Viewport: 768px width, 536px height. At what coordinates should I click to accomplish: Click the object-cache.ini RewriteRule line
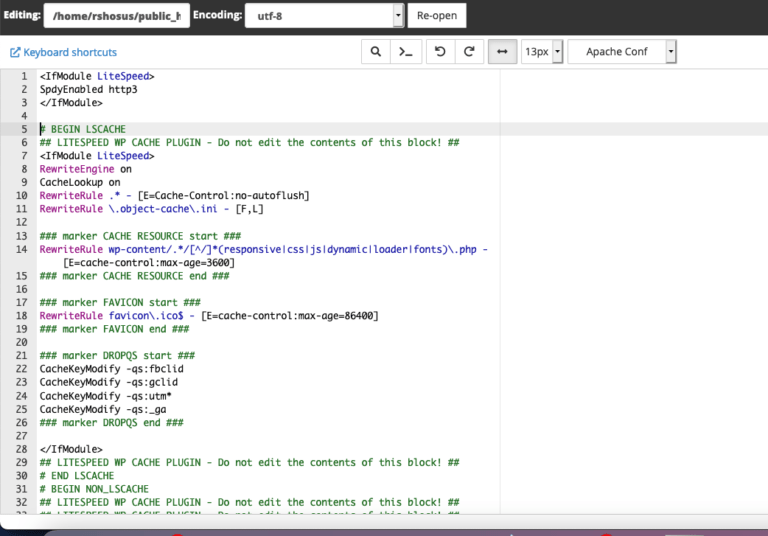click(x=152, y=209)
